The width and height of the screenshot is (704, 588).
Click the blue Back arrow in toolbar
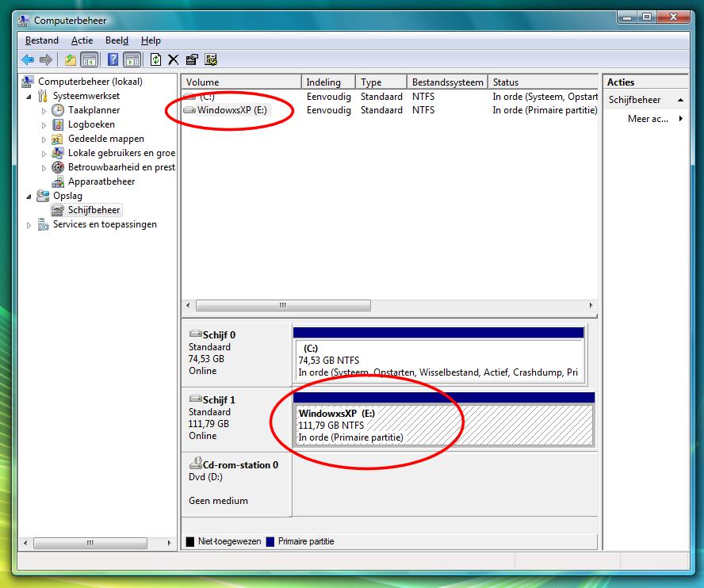[x=28, y=59]
